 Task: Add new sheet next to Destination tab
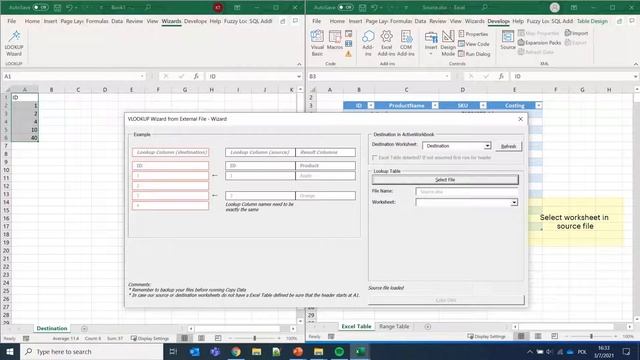click(x=84, y=329)
